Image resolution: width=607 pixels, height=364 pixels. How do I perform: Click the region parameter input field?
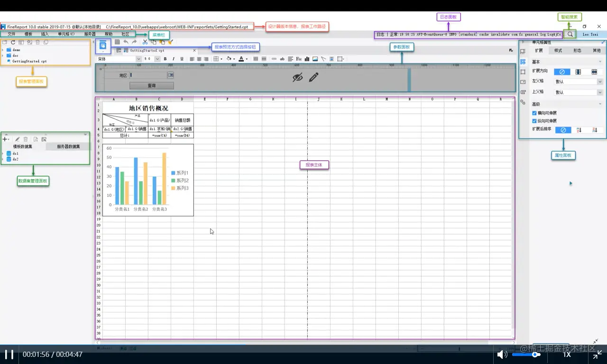point(149,75)
